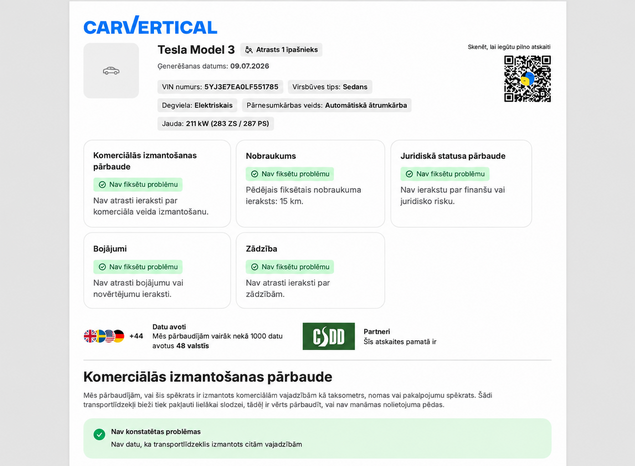635x466 pixels.
Task: Click checkmark icon in Zādzība card
Action: point(254,267)
